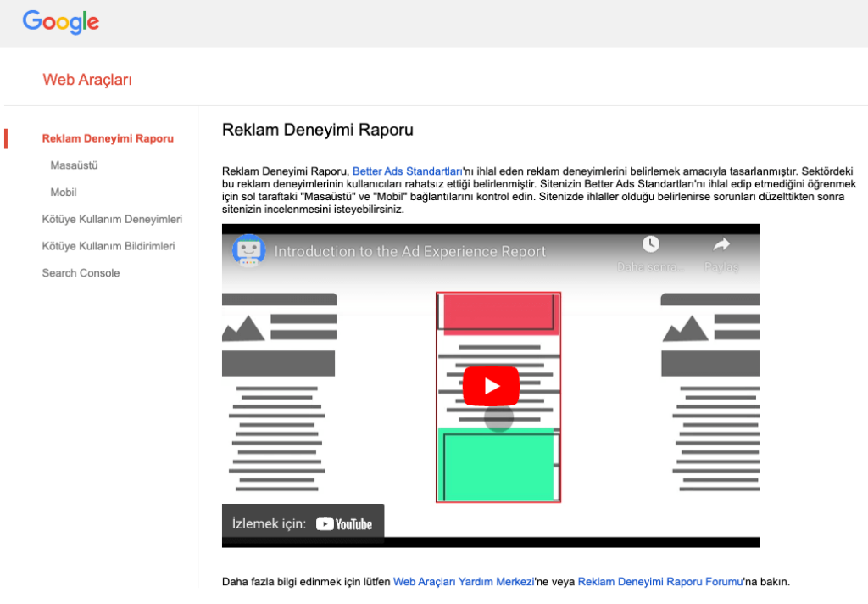Open the Masaüstü sidebar item

(74, 165)
